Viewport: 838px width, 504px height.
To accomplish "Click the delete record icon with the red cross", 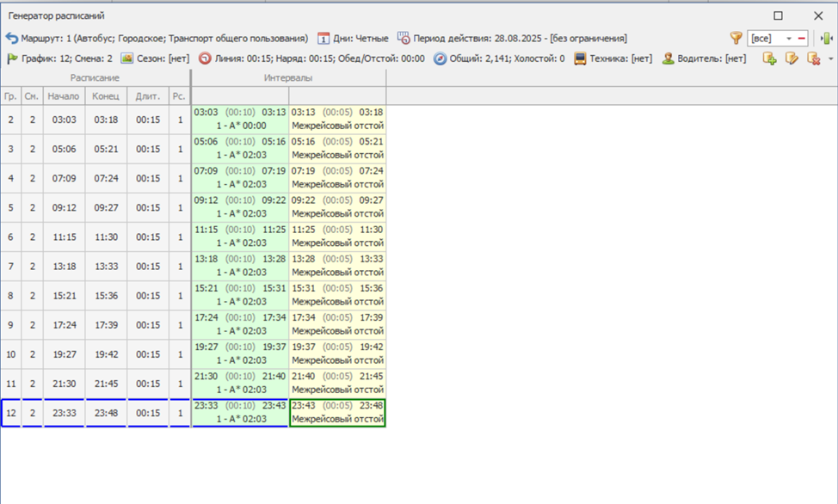I will 813,58.
